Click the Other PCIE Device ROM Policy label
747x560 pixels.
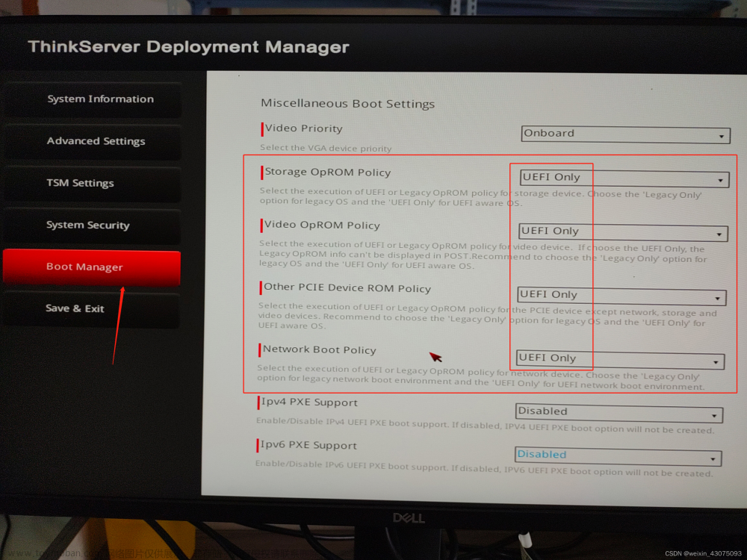[347, 287]
